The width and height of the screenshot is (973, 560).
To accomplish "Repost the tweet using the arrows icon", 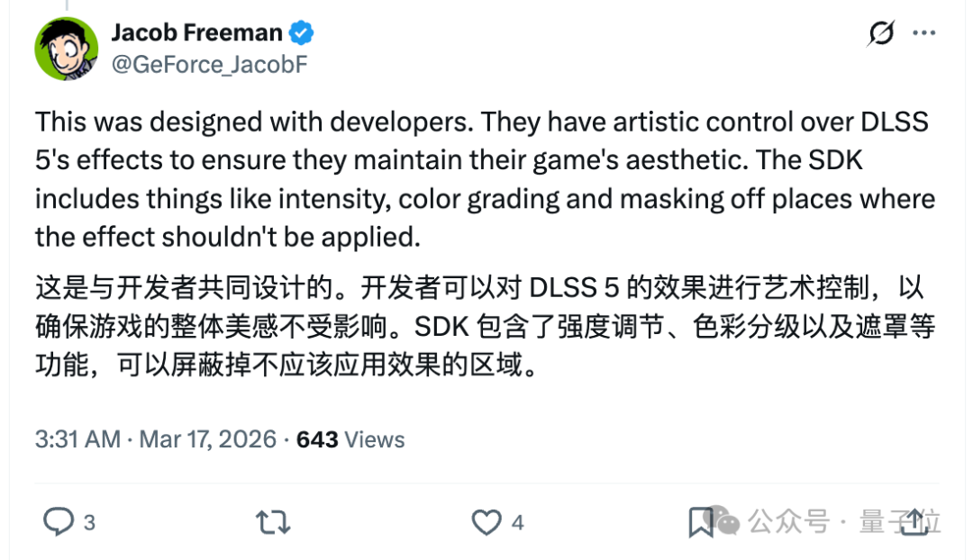I will tap(273, 521).
